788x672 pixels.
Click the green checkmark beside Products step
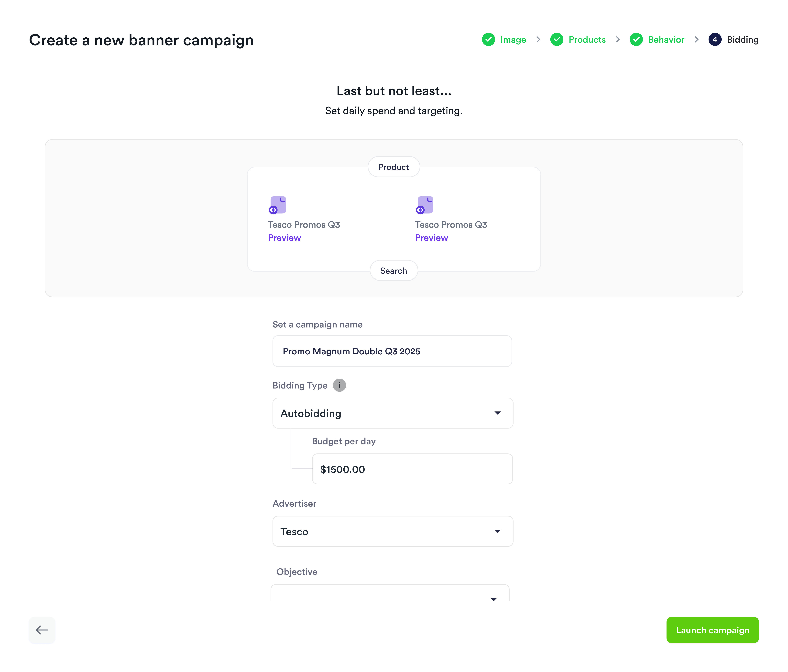coord(557,40)
